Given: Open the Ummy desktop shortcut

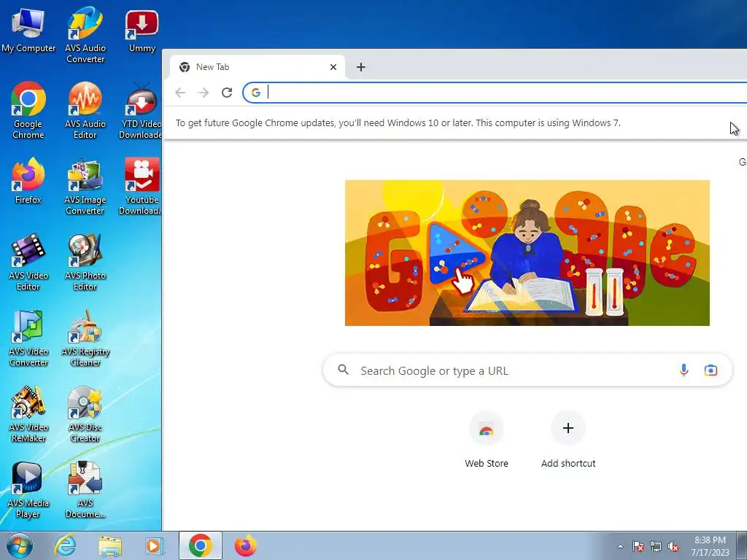Looking at the screenshot, I should (142, 31).
